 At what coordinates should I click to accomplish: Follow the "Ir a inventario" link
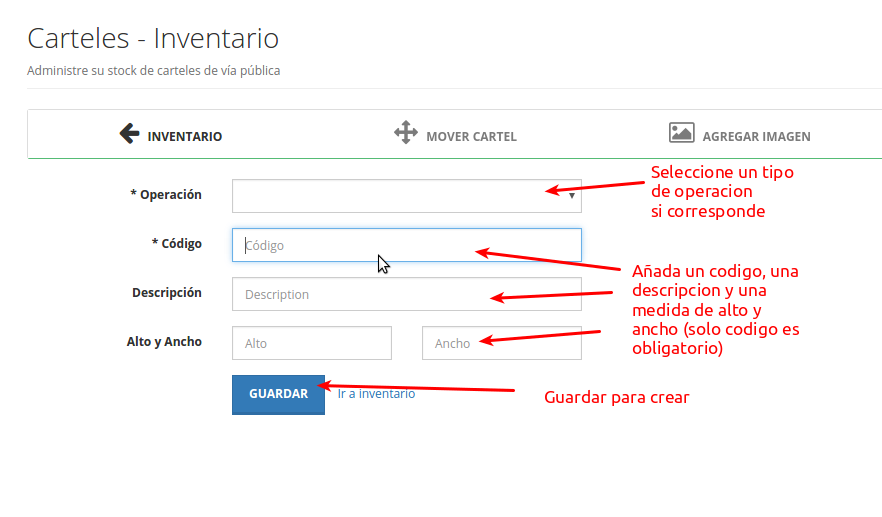pyautogui.click(x=376, y=394)
